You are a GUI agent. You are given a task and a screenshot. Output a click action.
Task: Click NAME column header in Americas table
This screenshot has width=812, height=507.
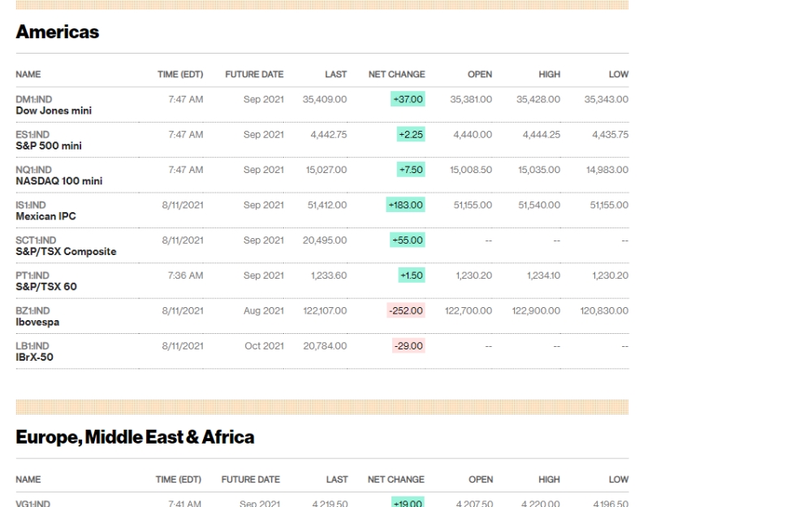tap(28, 74)
